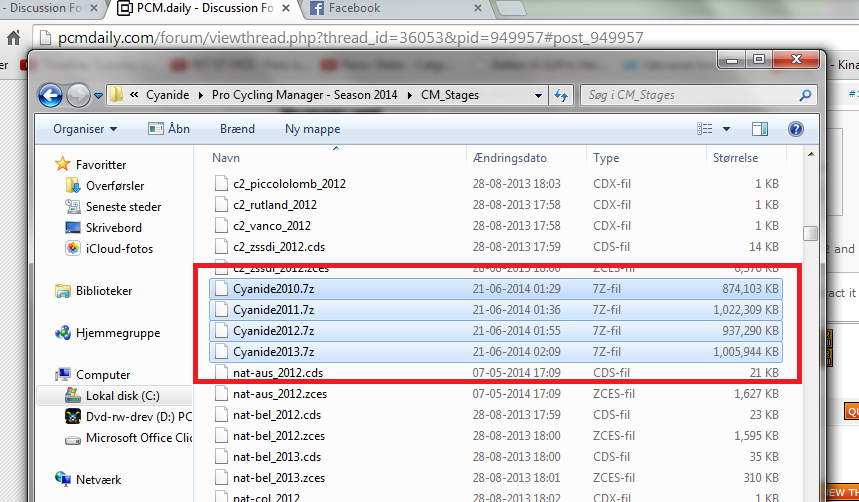Open iCloud-fotos in the Favorites sidebar

click(119, 249)
